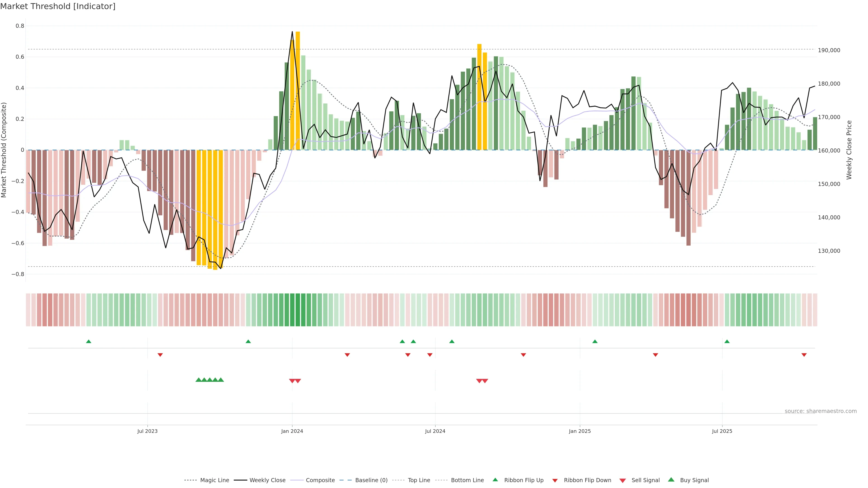Click the Jul 2023 x-axis label
The width and height of the screenshot is (868, 488).
(x=147, y=431)
